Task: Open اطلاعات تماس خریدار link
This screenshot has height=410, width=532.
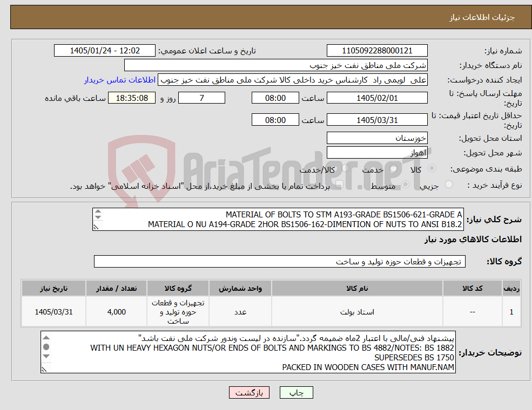Action: tap(120, 80)
